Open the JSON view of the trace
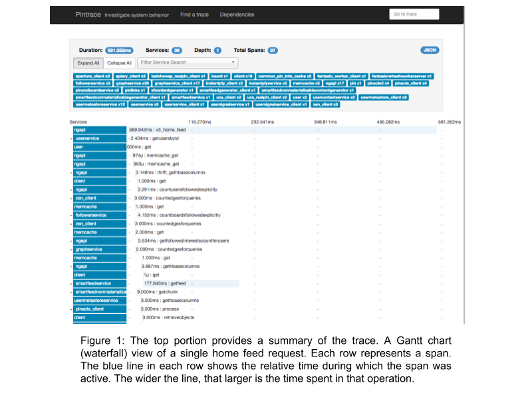Image resolution: width=532 pixels, height=399 pixels. 430,51
